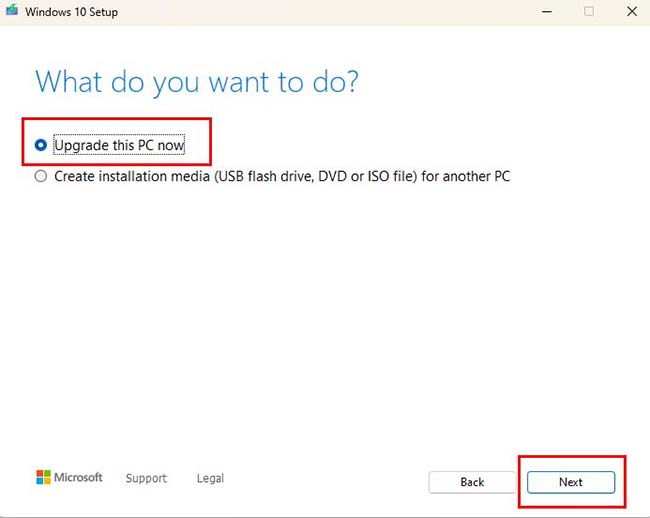This screenshot has height=518, width=650.
Task: Open the Legal link
Action: click(x=210, y=478)
